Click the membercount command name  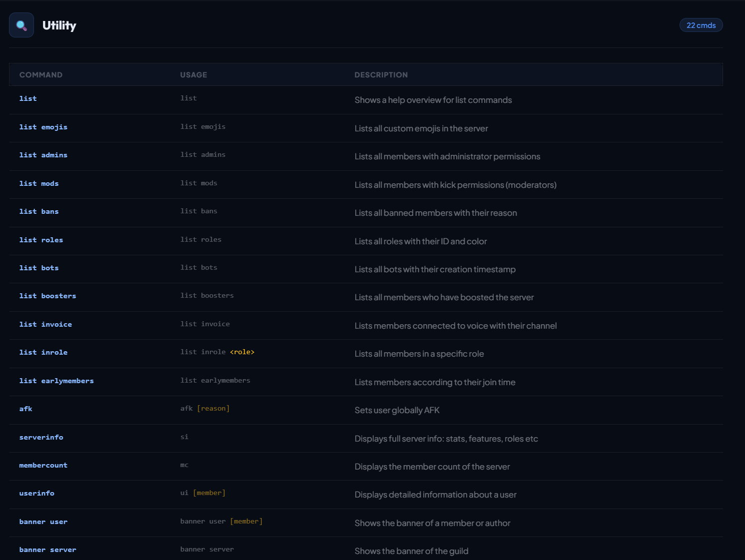[43, 466]
